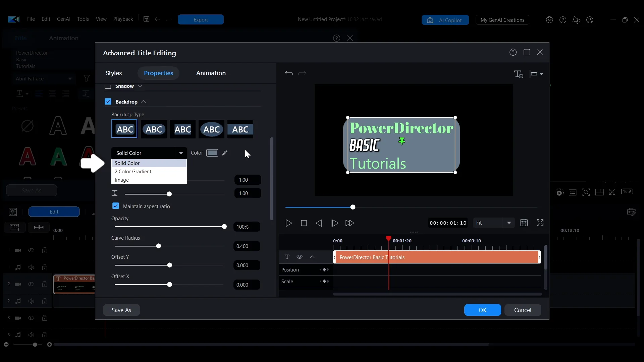644x362 pixels.
Task: Uncheck the Backdrop checkbox
Action: coord(108,101)
